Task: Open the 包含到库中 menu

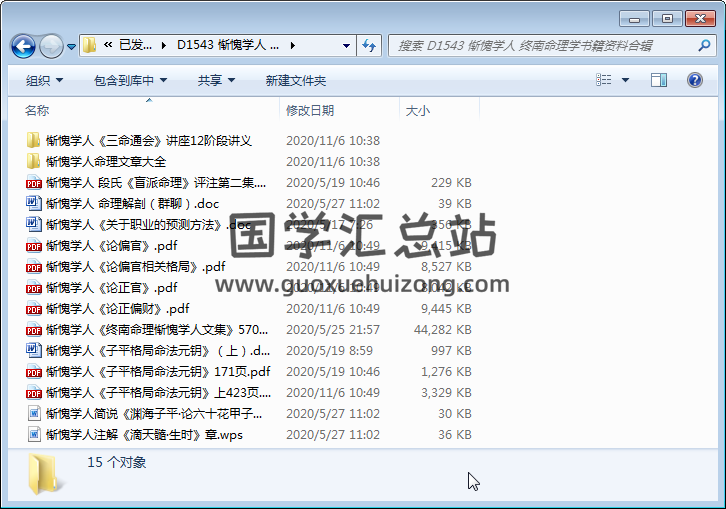Action: pyautogui.click(x=130, y=80)
